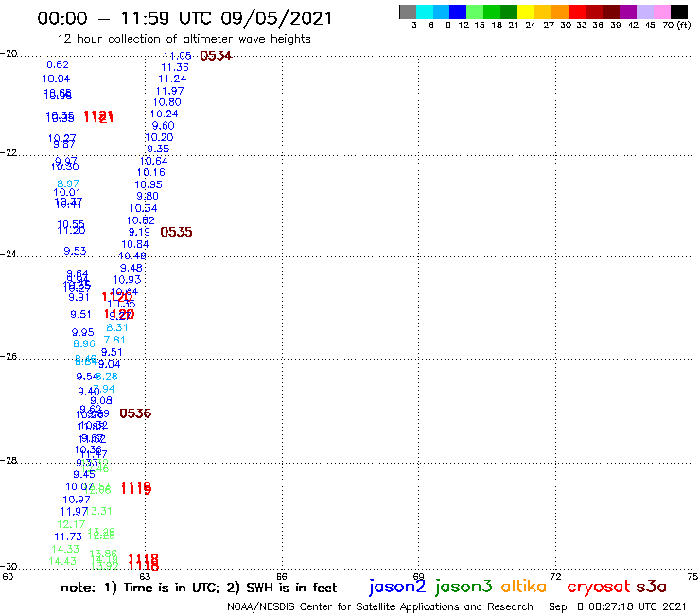The width and height of the screenshot is (700, 615).
Task: Click the green value 14.43
Action: tap(62, 561)
